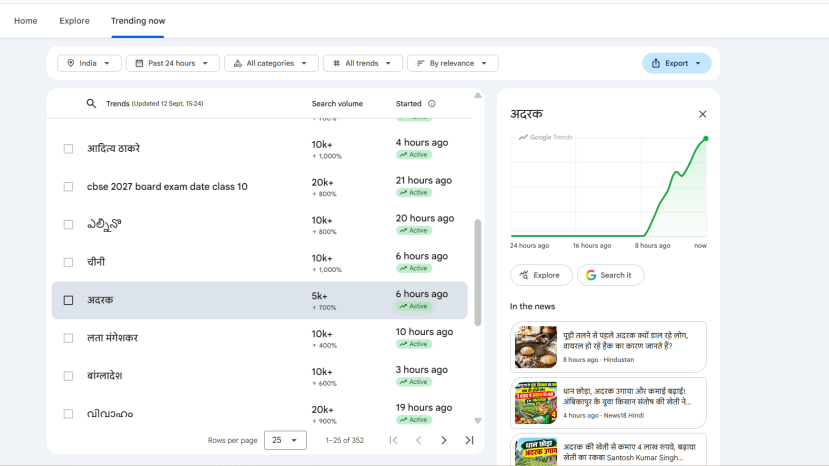Screen dimensions: 829x466
Task: Click the 1–25 of 352 pagination text
Action: click(345, 440)
